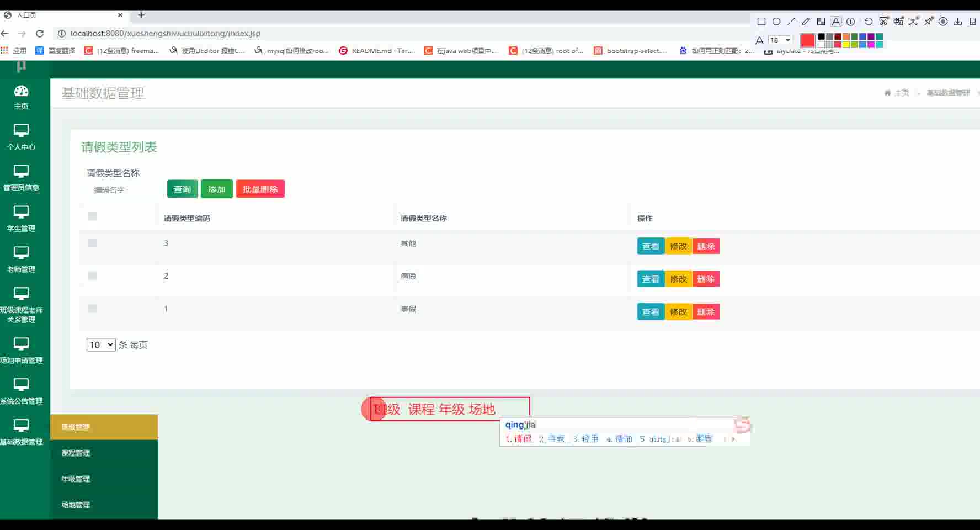
Task: Click 修改 for the row with code 3
Action: pos(678,246)
